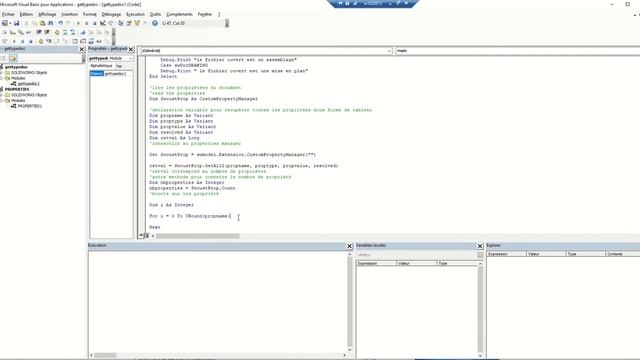Toggle Folders view in the Project Explorer

click(x=13, y=58)
